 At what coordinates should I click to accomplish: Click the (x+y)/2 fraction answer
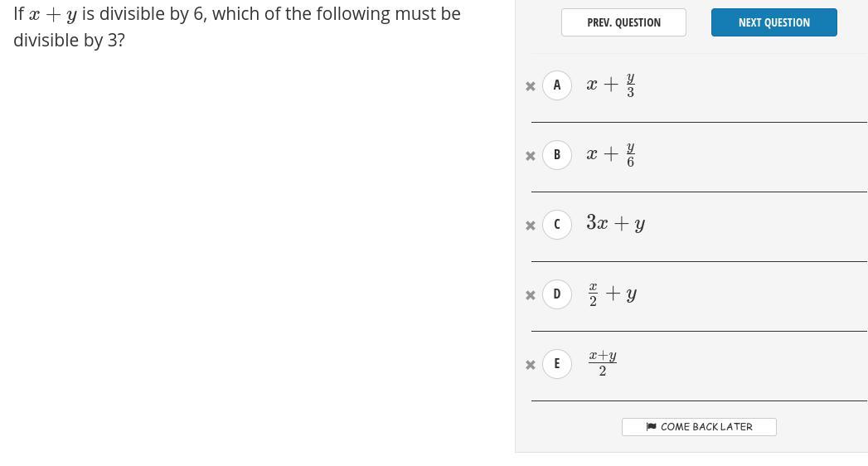(x=603, y=363)
